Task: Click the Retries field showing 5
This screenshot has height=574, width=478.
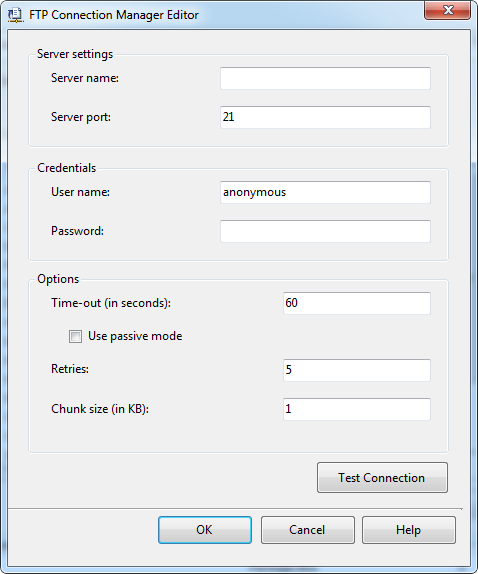Action: click(x=357, y=370)
